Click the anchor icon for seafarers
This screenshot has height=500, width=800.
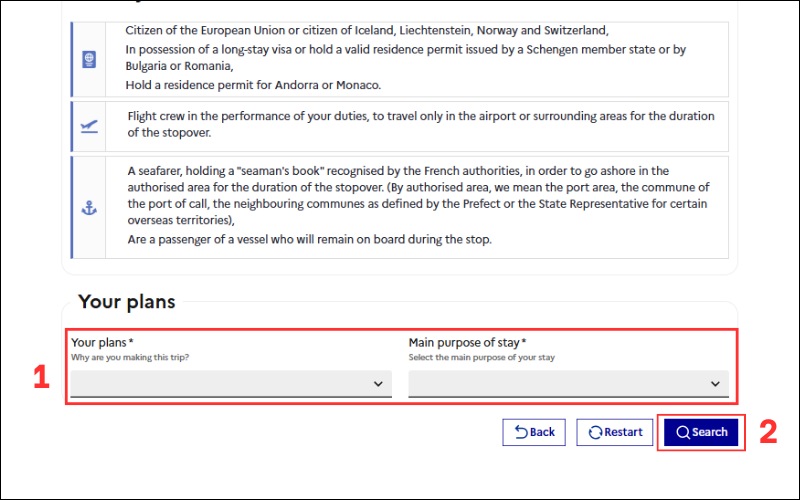(x=88, y=208)
